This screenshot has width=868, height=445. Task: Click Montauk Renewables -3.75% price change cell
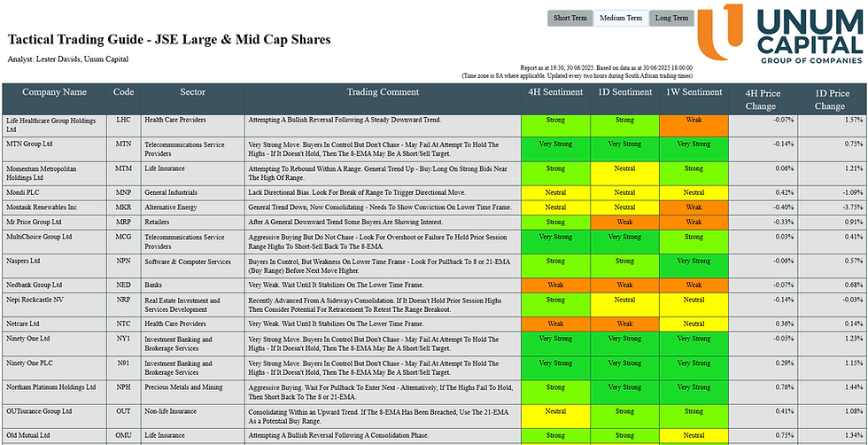coord(832,207)
